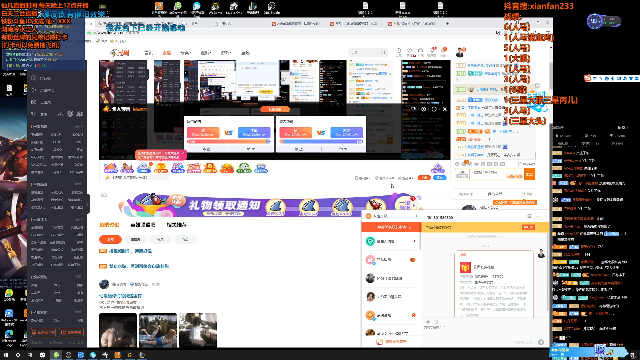Image resolution: width=640 pixels, height=360 pixels.
Task: Select the second gift icon in the gift row
Action: pyautogui.click(x=127, y=168)
